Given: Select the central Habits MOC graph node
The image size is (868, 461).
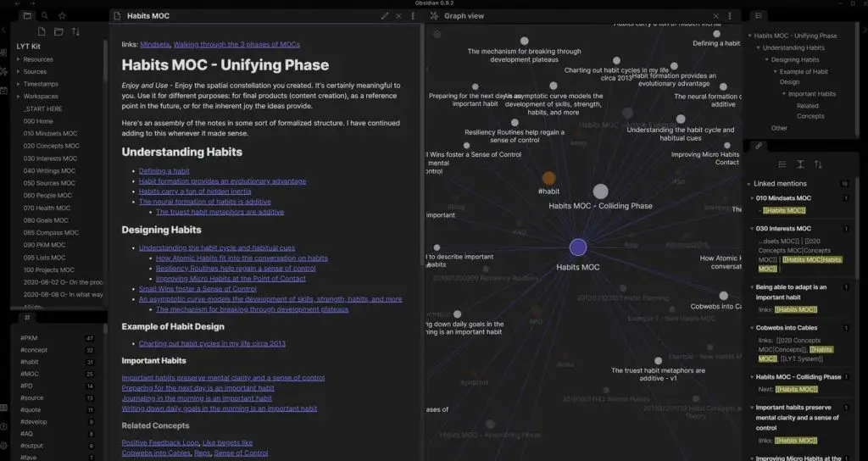Looking at the screenshot, I should [578, 247].
